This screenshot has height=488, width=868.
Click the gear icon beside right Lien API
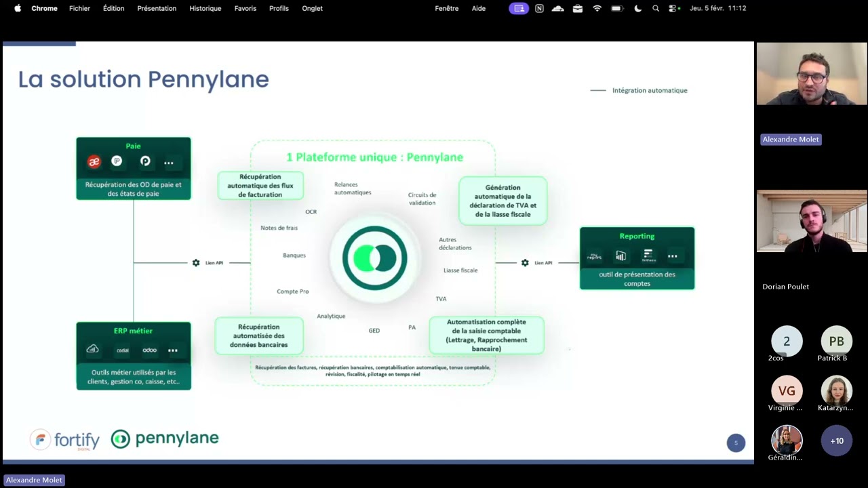(x=525, y=263)
